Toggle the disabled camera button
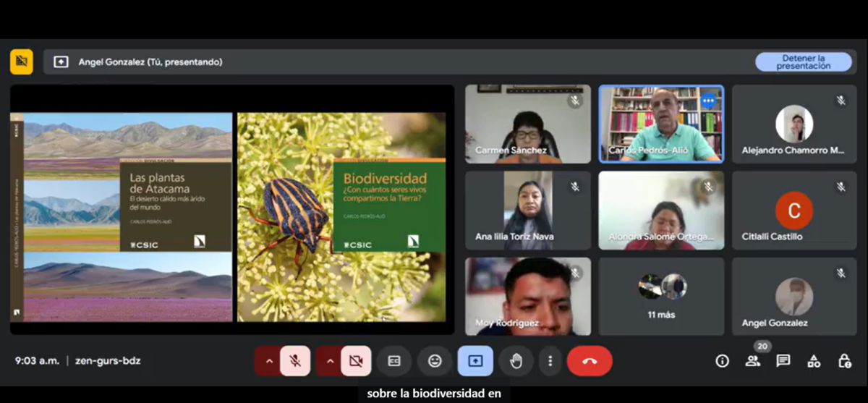Viewport: 868px width, 403px height. pyautogui.click(x=356, y=361)
